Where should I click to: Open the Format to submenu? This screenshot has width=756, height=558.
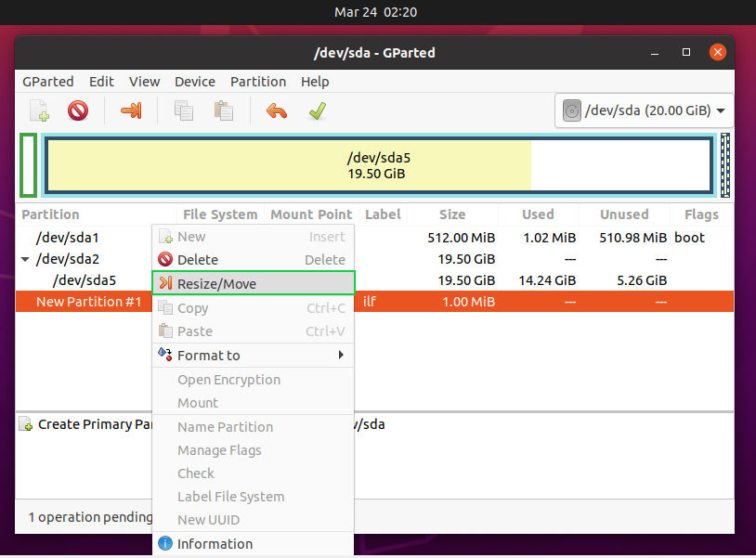click(x=254, y=356)
